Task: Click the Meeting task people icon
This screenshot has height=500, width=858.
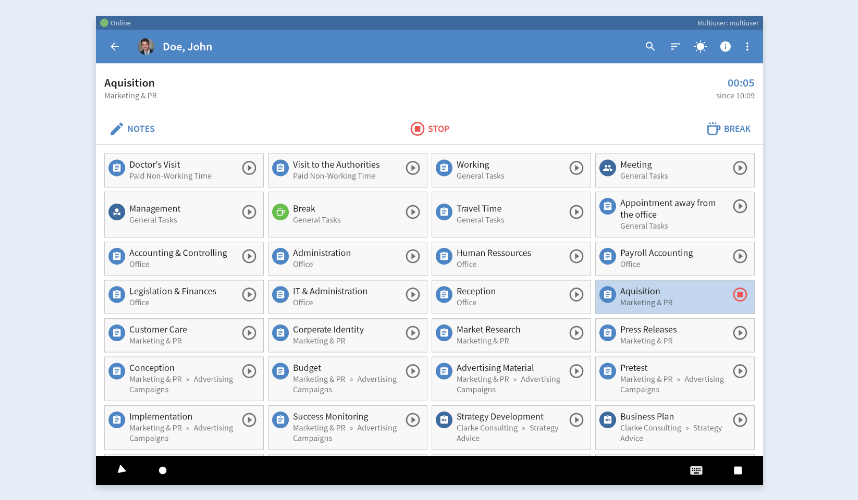Action: click(607, 168)
